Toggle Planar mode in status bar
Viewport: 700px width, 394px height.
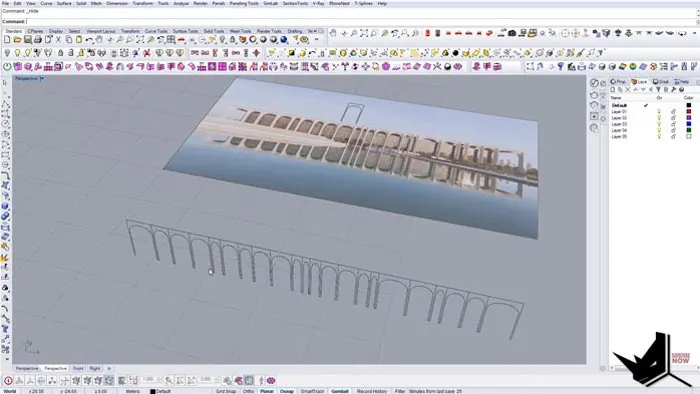tap(267, 391)
